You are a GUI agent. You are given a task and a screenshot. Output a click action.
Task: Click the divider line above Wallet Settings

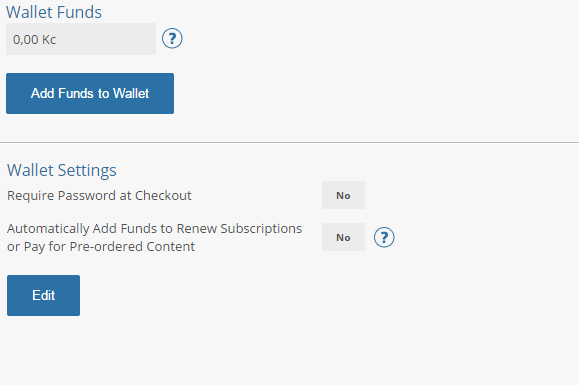click(x=290, y=142)
